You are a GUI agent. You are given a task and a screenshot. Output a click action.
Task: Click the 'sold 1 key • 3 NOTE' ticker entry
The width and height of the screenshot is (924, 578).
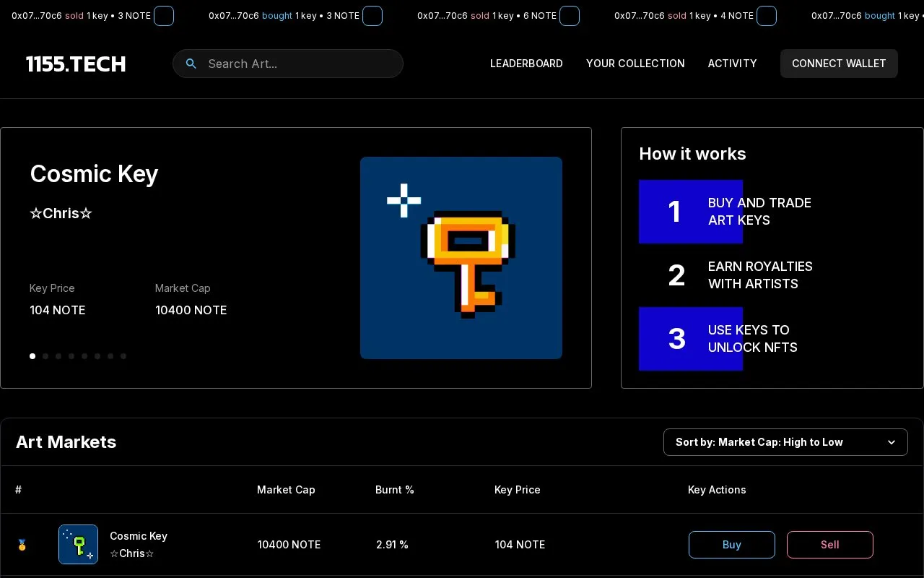(x=92, y=16)
